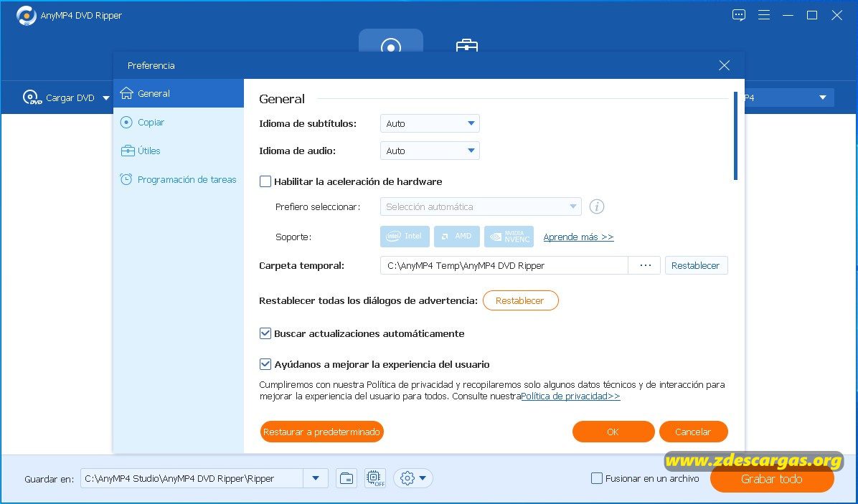Open Prefiero seleccionar dropdown
The width and height of the screenshot is (858, 504).
tap(481, 206)
